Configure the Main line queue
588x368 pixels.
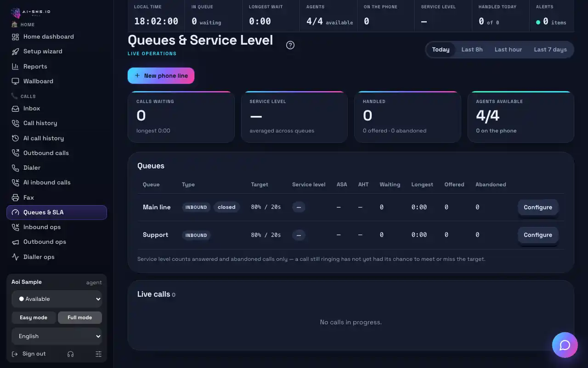(538, 207)
